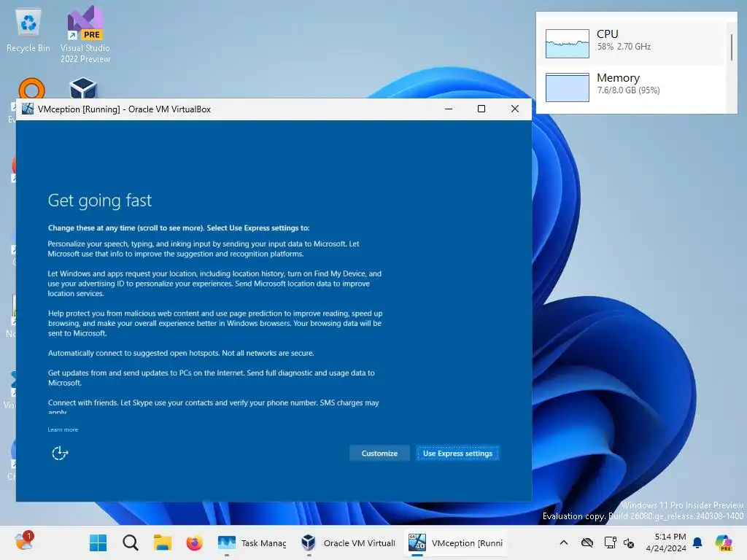
Task: Open the Windows Start menu
Action: [98, 542]
